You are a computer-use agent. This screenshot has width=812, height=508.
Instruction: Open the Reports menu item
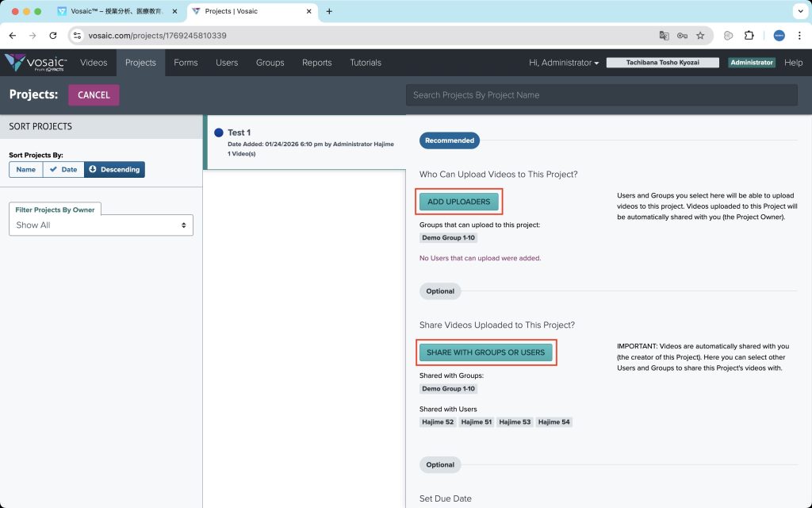pyautogui.click(x=316, y=63)
